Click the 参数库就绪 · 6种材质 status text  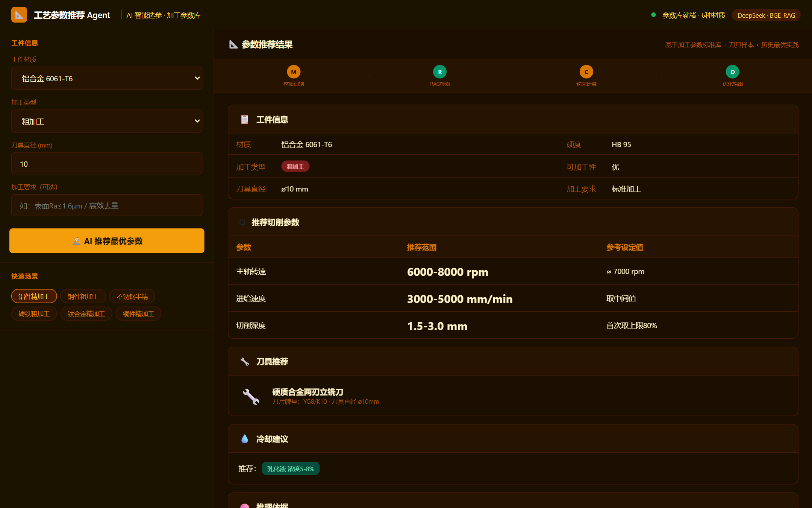[694, 15]
